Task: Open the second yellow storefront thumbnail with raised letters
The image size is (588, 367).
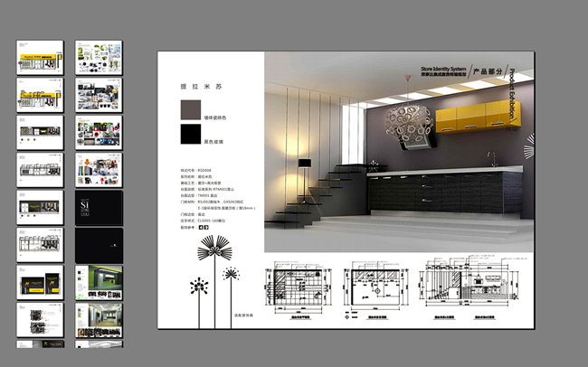Action: coord(40,95)
